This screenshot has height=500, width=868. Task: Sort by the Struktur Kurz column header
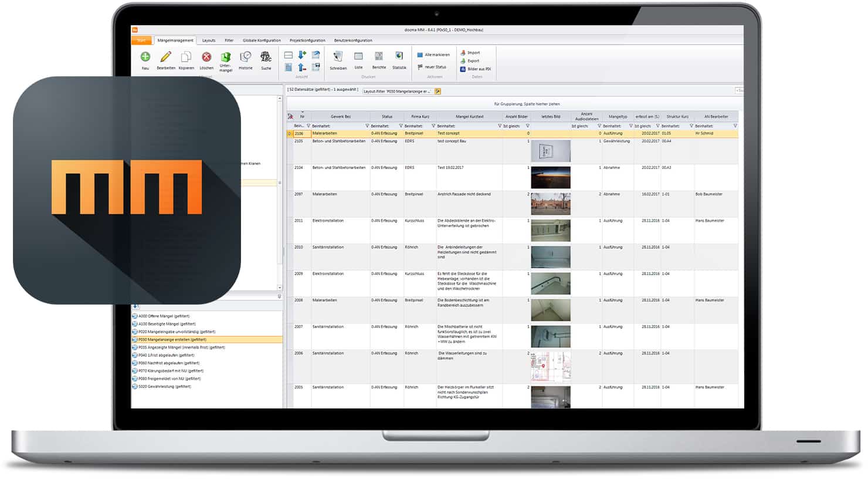[x=677, y=116]
